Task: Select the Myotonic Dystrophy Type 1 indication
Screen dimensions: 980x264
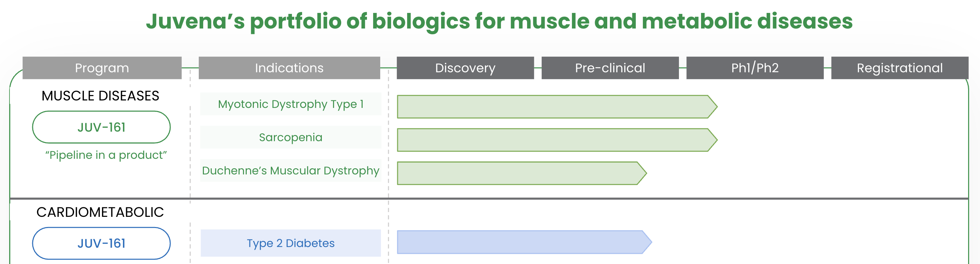Action: coord(291,104)
